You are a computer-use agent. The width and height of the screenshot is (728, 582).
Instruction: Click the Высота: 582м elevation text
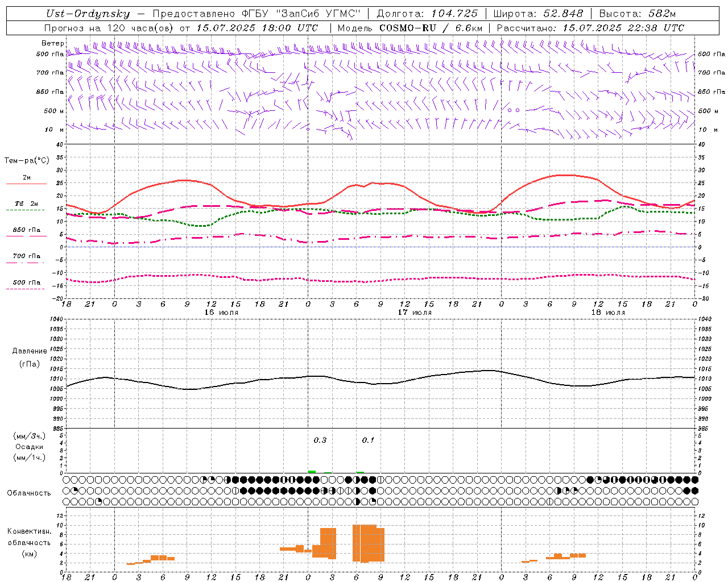point(637,14)
